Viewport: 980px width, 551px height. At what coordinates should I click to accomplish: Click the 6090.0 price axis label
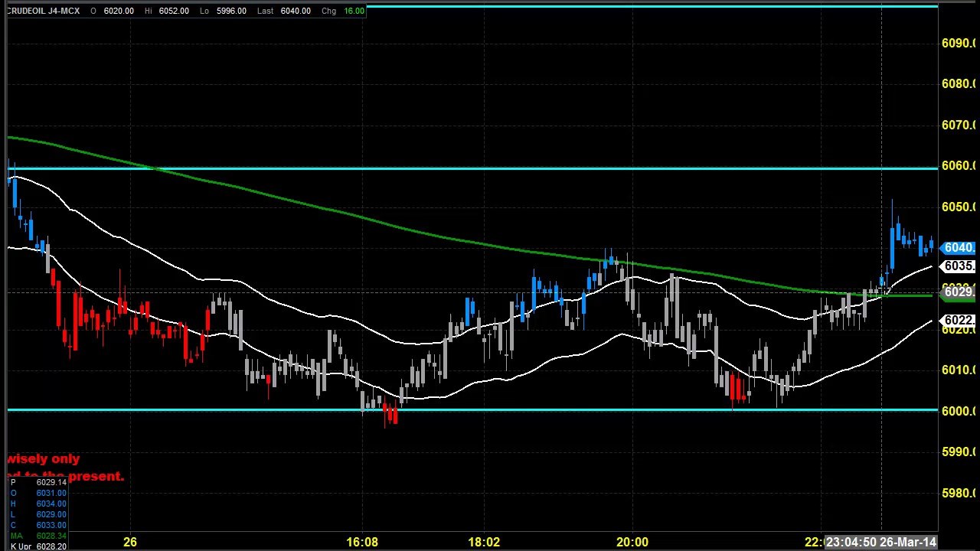(958, 43)
